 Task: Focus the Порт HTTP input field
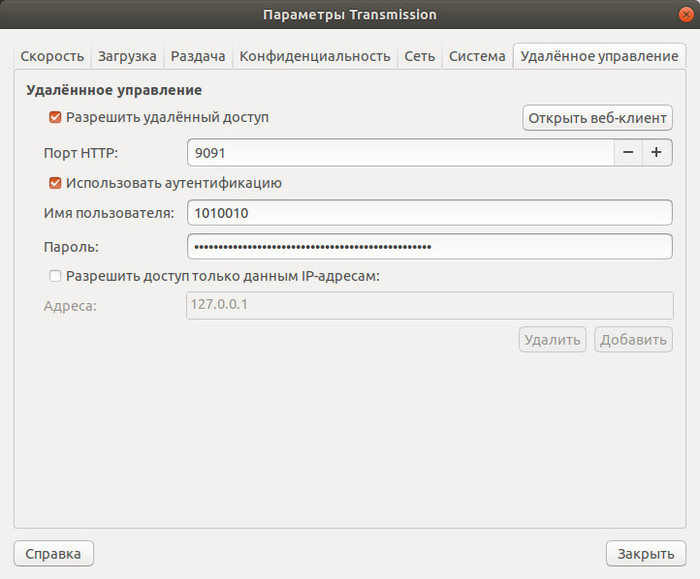pos(400,152)
